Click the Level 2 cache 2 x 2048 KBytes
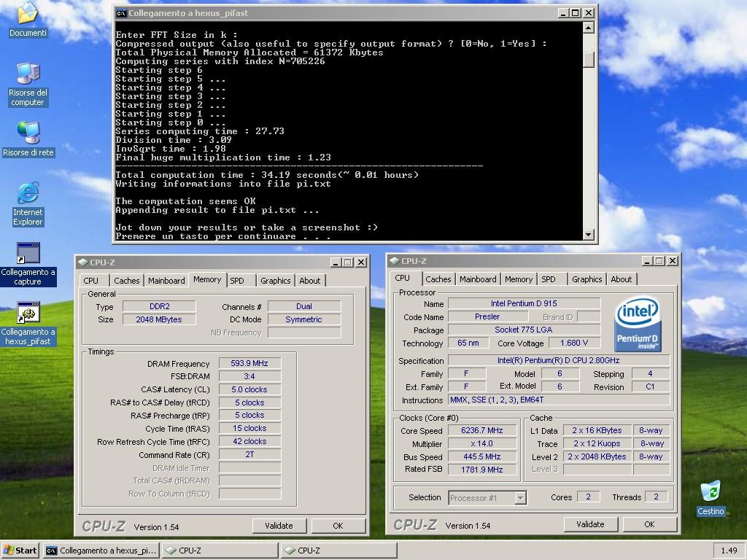The width and height of the screenshot is (747, 560). click(597, 456)
